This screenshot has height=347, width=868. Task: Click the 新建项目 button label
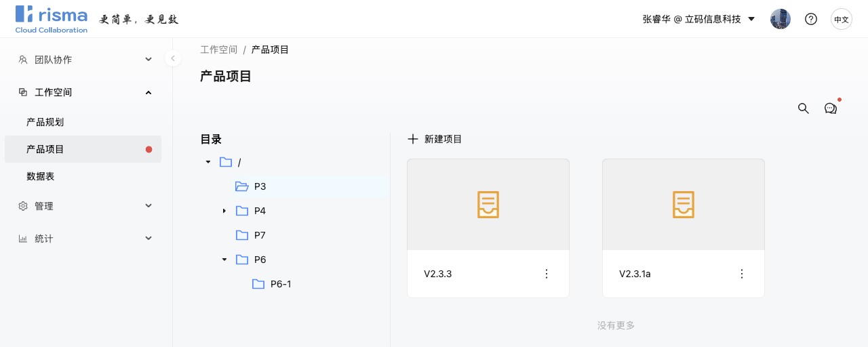(443, 139)
